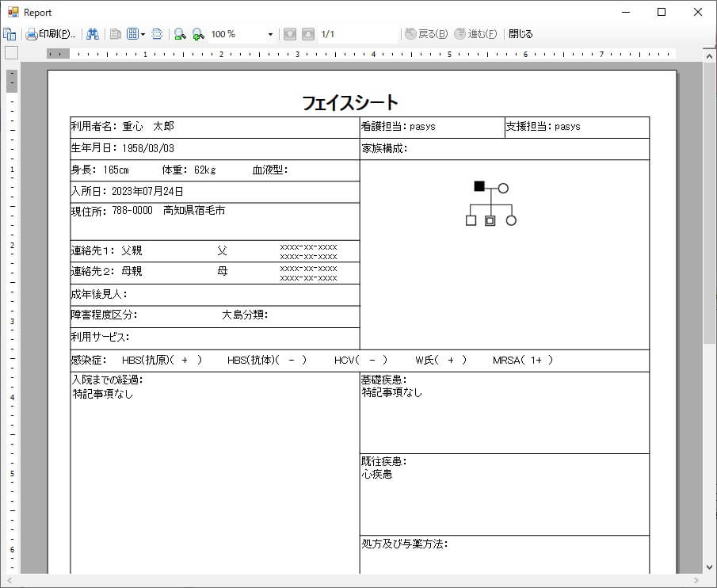Select the 100% zoom value field
Image resolution: width=717 pixels, height=588 pixels.
tap(226, 34)
